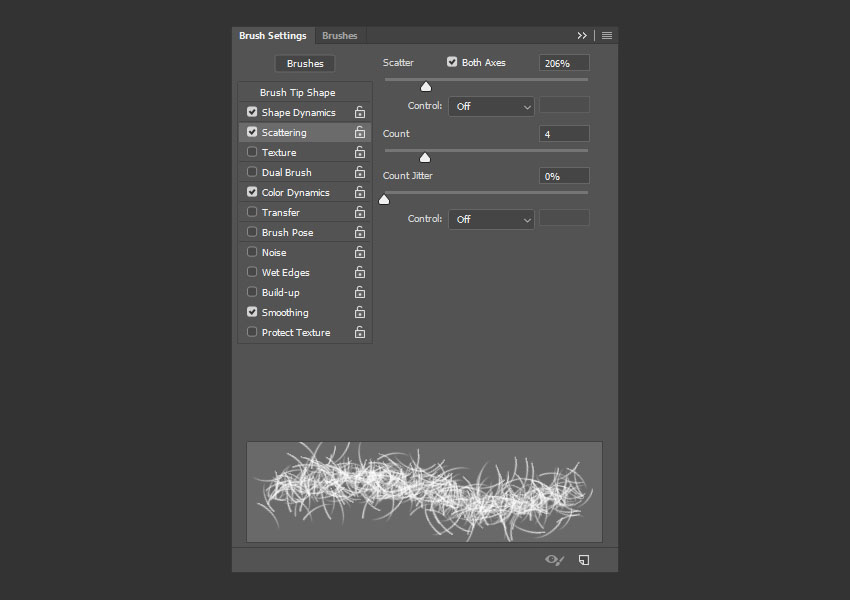Toggle the Texture lock icon
The width and height of the screenshot is (850, 600).
pos(360,152)
